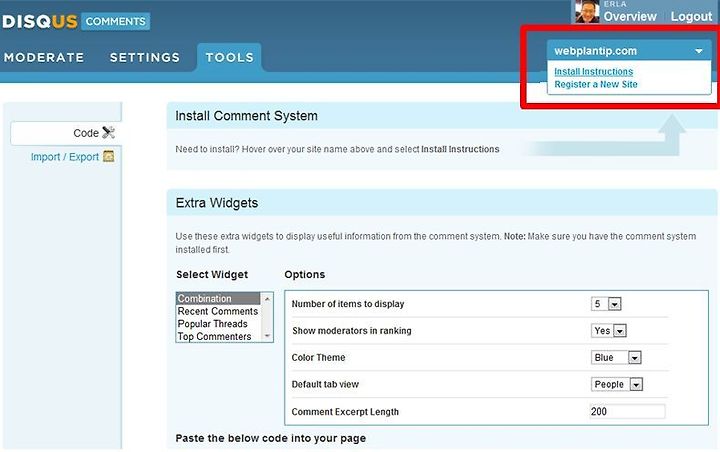Click the Disqus logo
The width and height of the screenshot is (720, 452).
[39, 21]
